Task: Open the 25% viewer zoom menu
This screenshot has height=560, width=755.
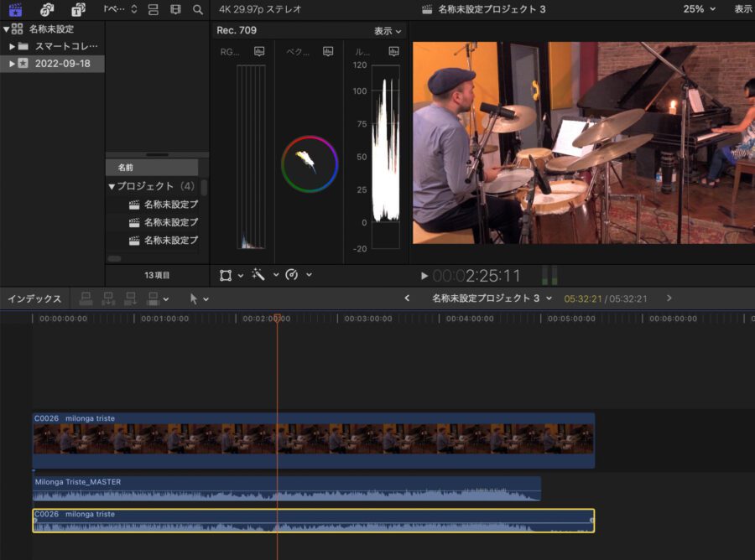Action: coord(699,9)
